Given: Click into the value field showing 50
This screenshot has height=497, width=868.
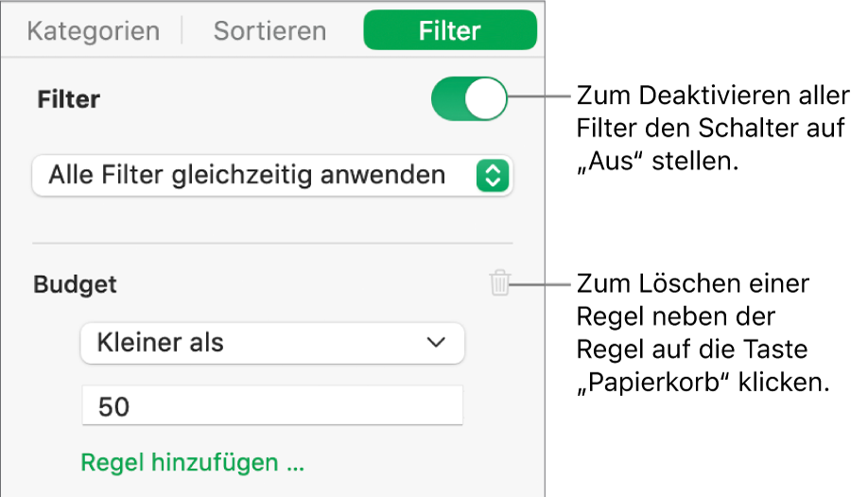Looking at the screenshot, I should tap(272, 406).
